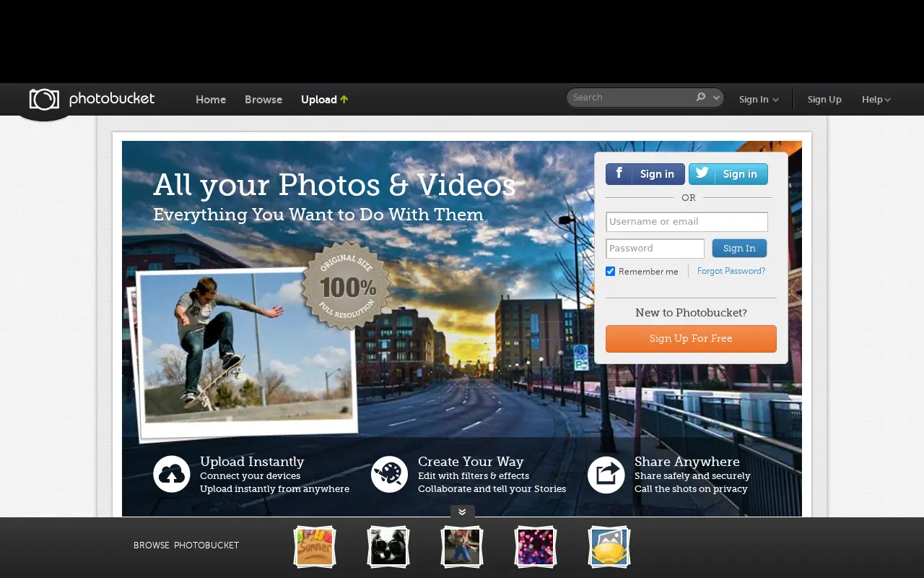This screenshot has width=924, height=578.
Task: Open the Browse menu item
Action: [263, 100]
